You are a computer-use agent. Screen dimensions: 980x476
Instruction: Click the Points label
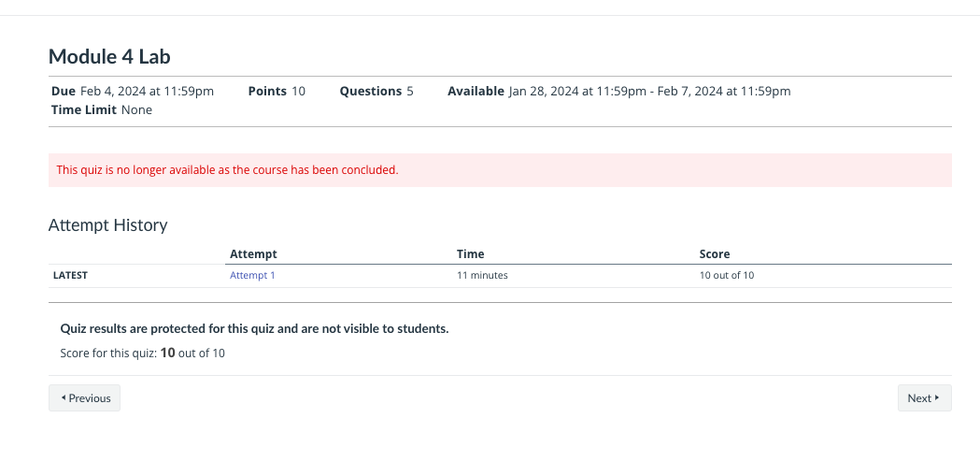267,92
